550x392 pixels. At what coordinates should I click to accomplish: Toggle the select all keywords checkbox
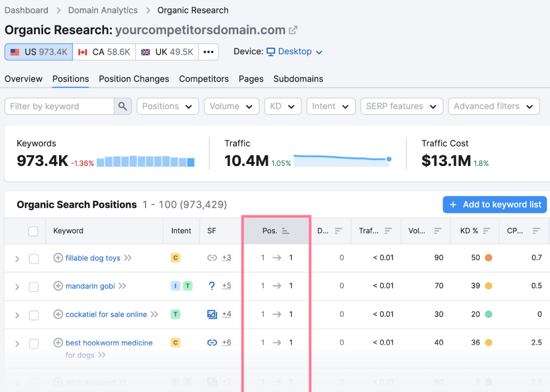(x=33, y=231)
